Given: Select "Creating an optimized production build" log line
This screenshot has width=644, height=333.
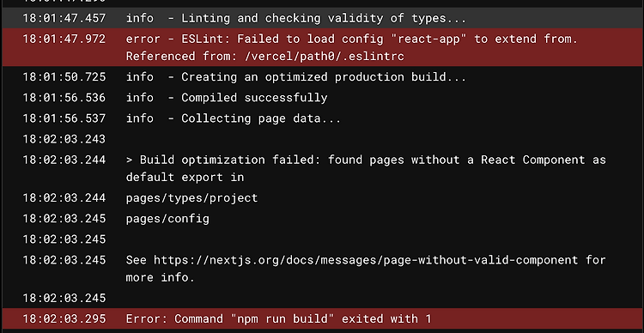Looking at the screenshot, I should (322, 76).
